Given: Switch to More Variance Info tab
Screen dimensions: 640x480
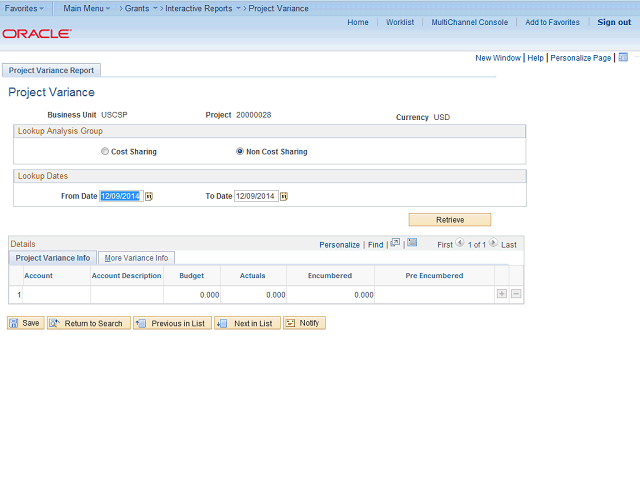Looking at the screenshot, I should point(136,258).
